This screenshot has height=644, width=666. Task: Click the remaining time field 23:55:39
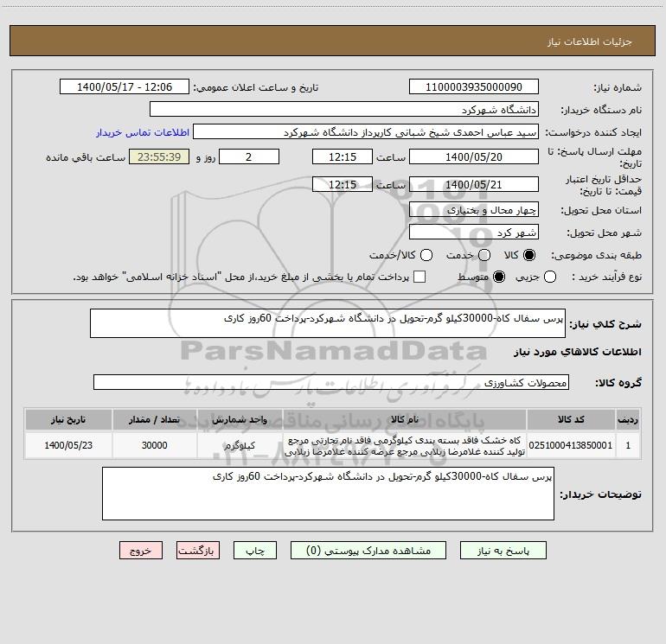click(159, 156)
